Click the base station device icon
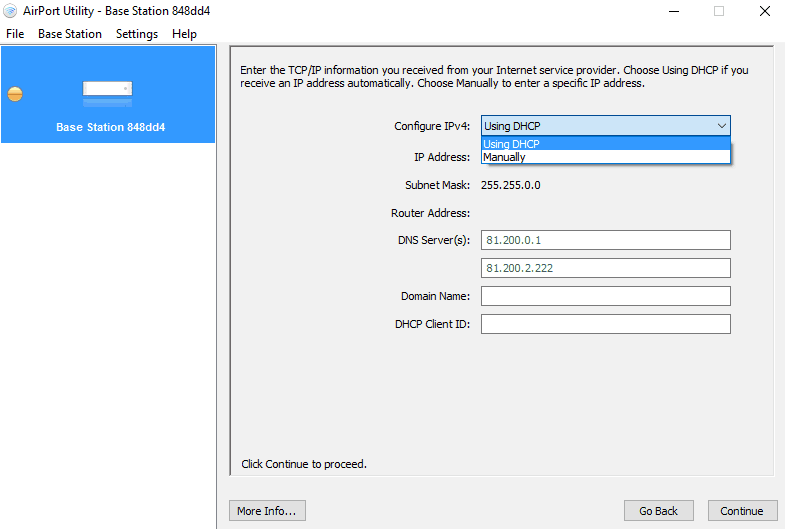This screenshot has height=529, width=785. coord(108,94)
